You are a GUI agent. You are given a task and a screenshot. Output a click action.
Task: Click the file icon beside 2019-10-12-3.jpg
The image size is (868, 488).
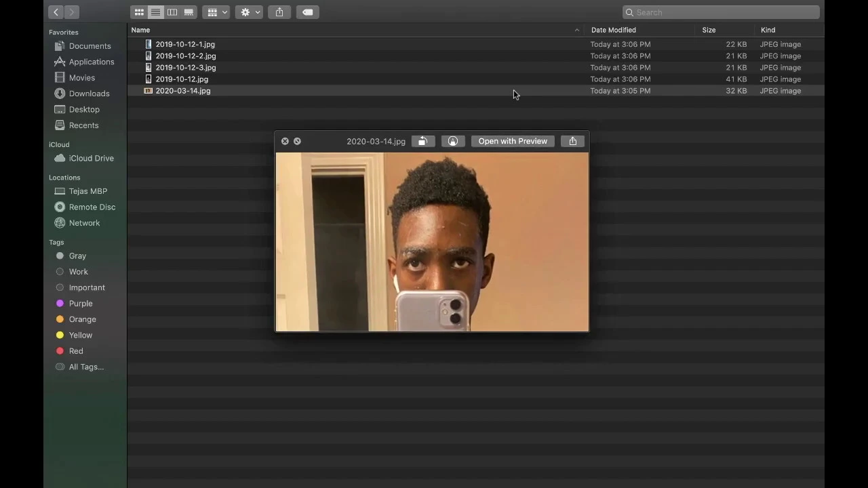[149, 67]
